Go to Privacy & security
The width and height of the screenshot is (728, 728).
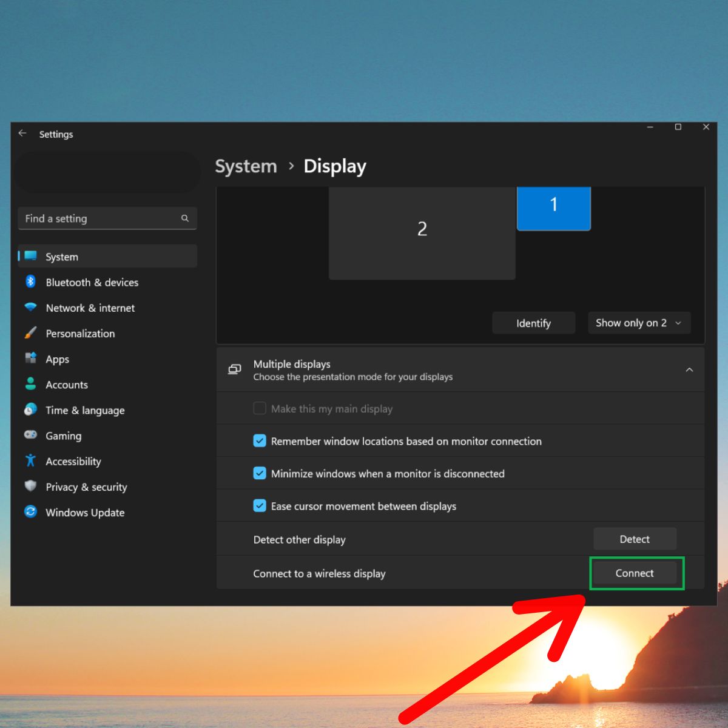[x=107, y=487]
